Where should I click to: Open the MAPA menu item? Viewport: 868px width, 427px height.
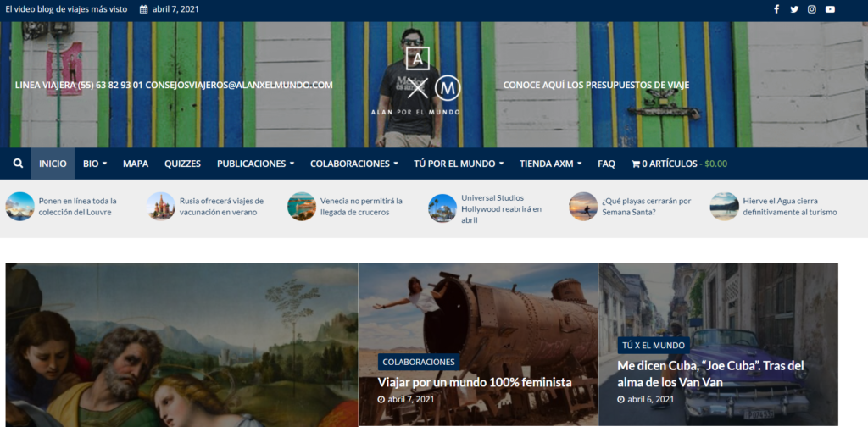[136, 164]
